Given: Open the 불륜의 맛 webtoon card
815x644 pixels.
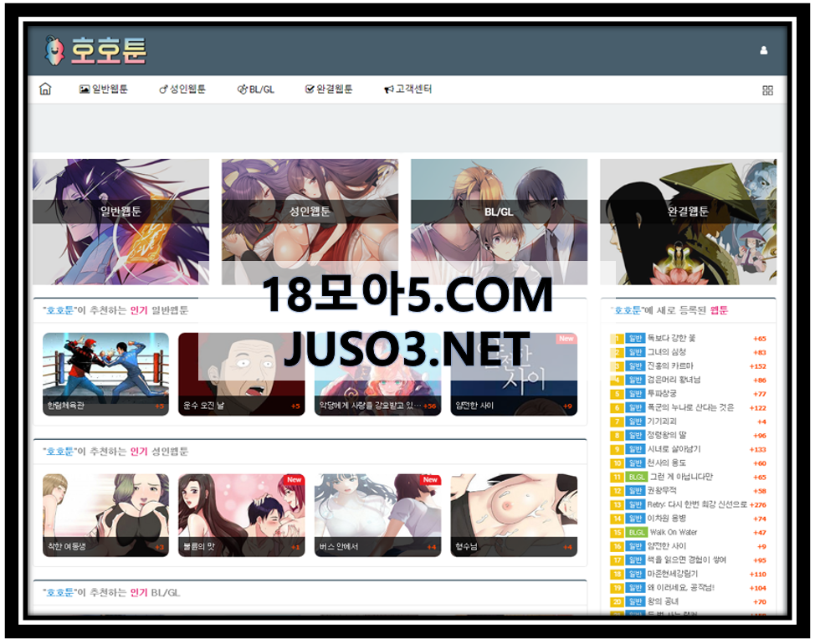Looking at the screenshot, I should click(241, 515).
